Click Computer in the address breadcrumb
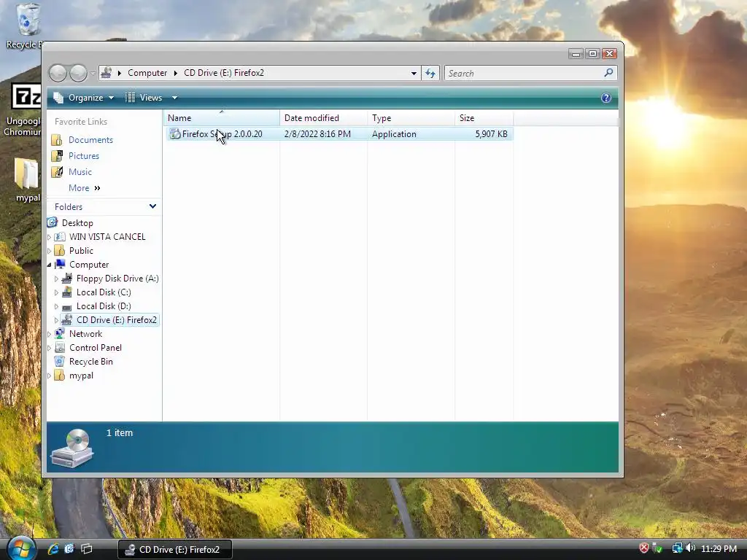Image resolution: width=747 pixels, height=560 pixels. click(147, 73)
